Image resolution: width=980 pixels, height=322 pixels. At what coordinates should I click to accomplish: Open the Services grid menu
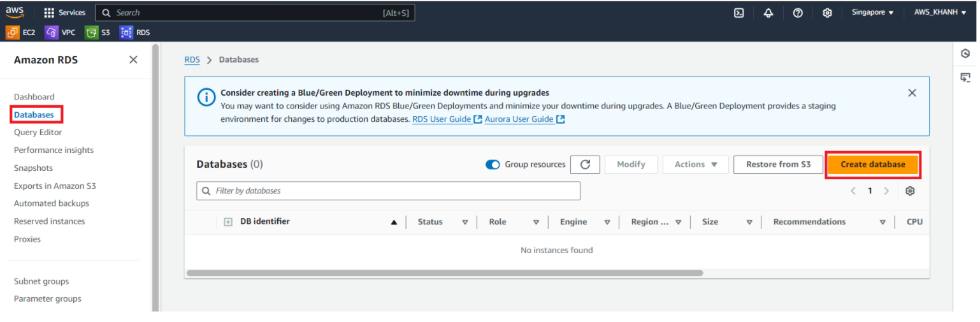pos(64,13)
